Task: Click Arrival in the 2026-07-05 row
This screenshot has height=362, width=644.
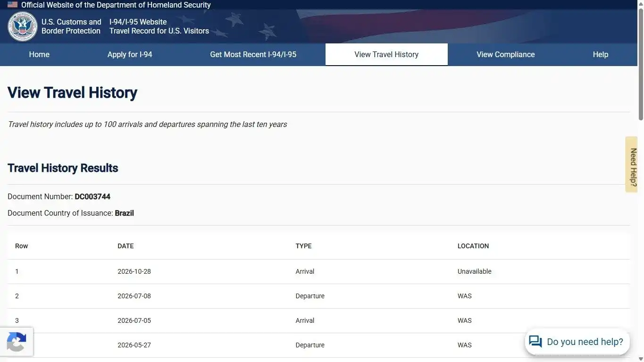Action: click(305, 320)
